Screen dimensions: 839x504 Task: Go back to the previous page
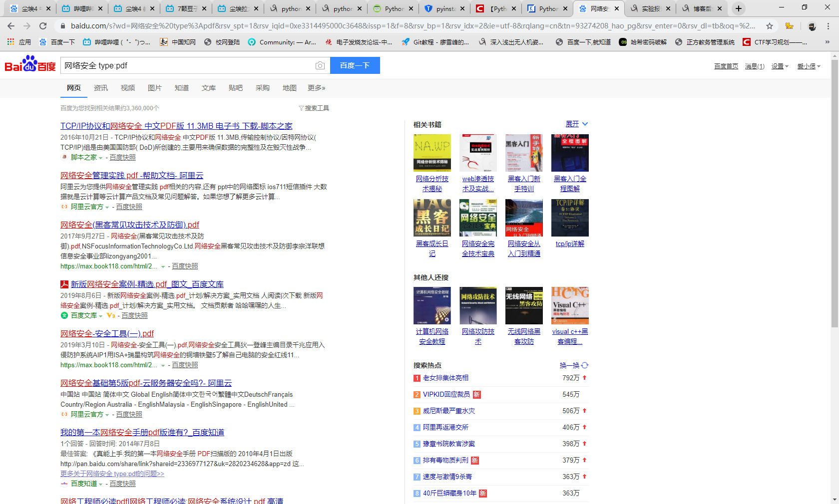[11, 26]
